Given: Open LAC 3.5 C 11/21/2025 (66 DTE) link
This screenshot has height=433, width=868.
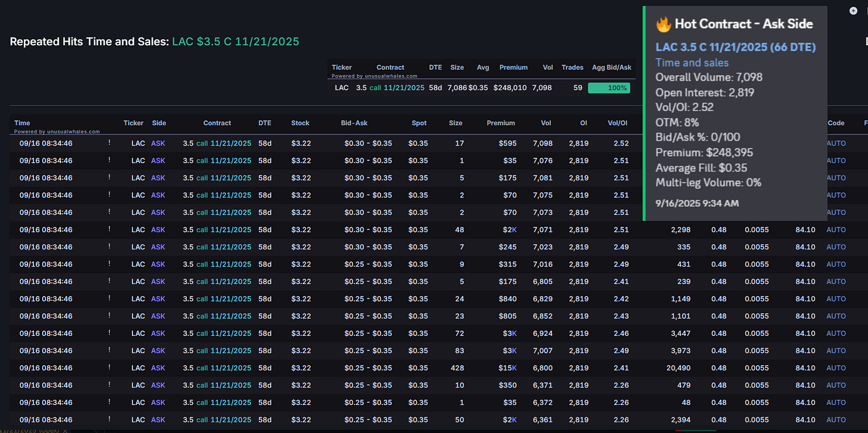Looking at the screenshot, I should click(x=736, y=47).
